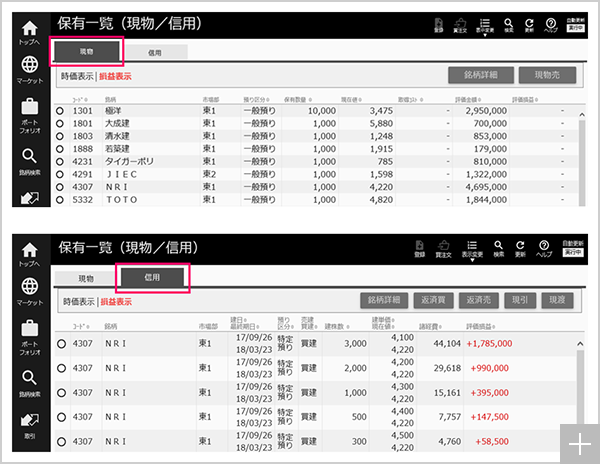600x464 pixels.
Task: Sort by 建株数 column header
Action: [x=337, y=326]
